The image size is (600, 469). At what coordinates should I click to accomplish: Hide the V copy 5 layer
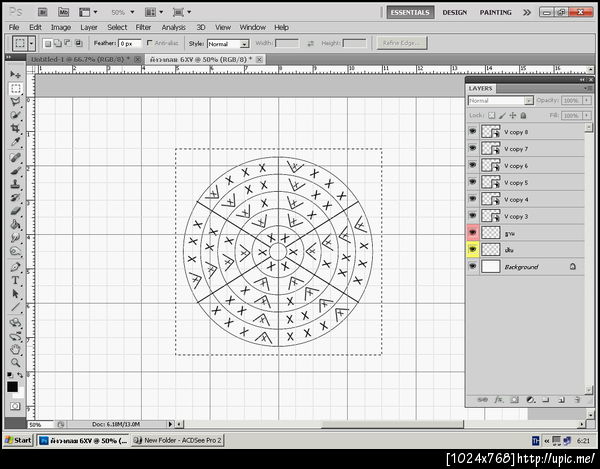473,182
